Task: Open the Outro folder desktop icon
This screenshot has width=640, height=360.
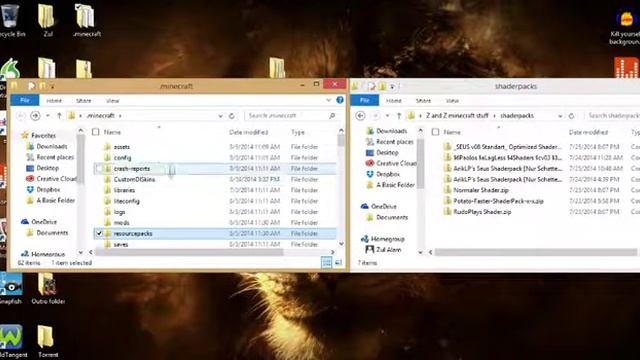Action: (x=48, y=289)
